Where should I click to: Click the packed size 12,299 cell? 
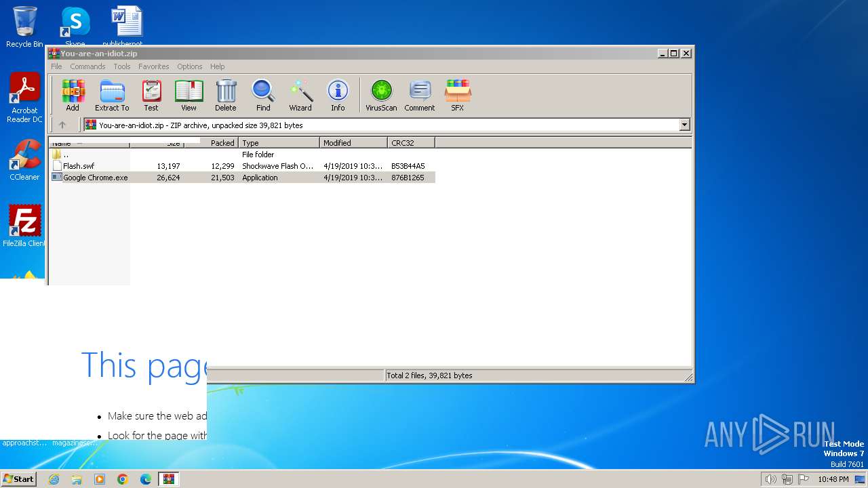click(222, 166)
